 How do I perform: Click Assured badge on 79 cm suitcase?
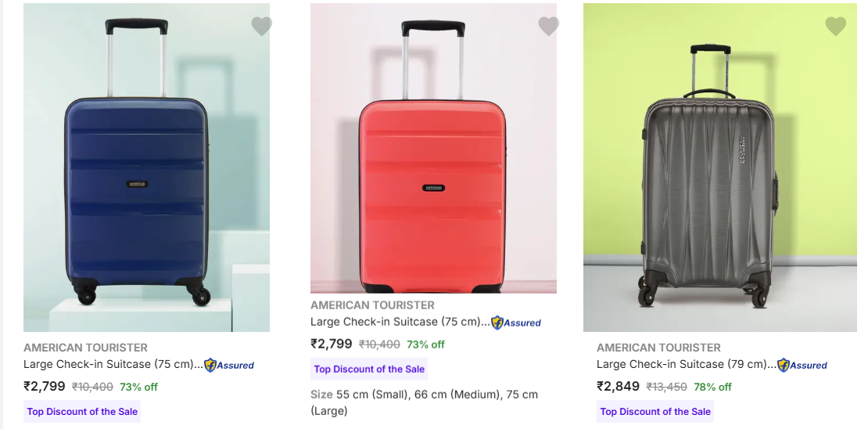click(x=802, y=365)
